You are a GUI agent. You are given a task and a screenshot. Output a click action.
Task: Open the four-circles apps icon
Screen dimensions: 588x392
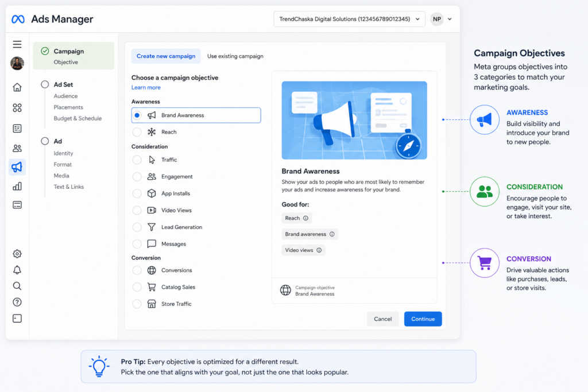coord(17,108)
